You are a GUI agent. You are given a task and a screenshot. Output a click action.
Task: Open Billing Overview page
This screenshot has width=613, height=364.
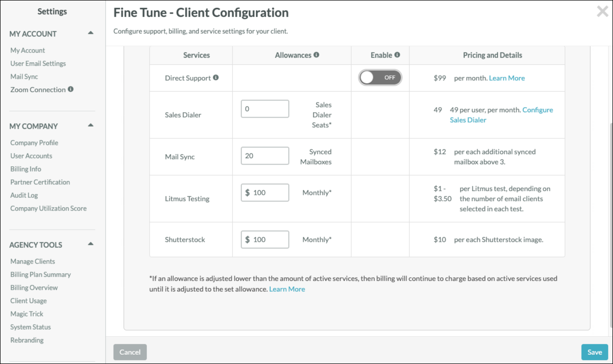point(34,288)
